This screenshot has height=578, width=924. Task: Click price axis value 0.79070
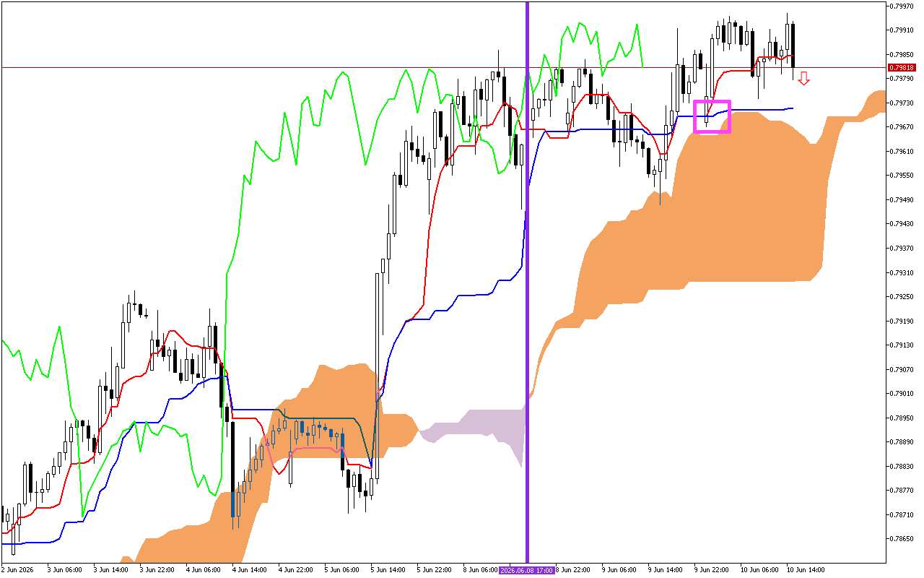pyautogui.click(x=902, y=369)
